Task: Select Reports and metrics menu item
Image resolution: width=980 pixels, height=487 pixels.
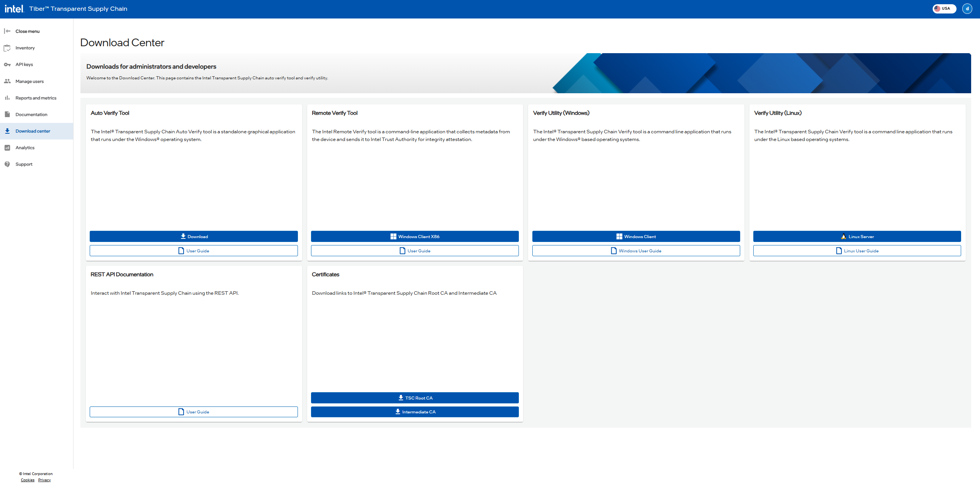Action: click(37, 98)
